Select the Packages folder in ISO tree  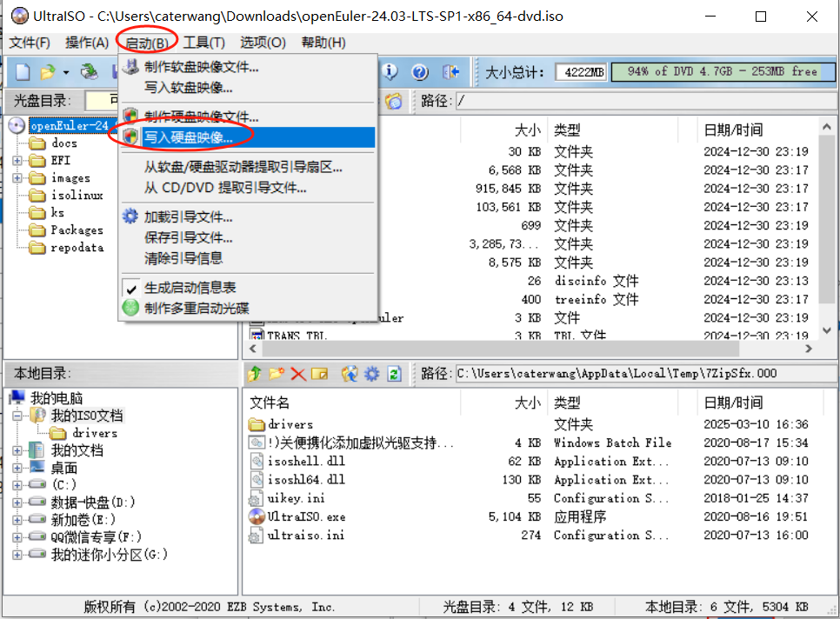pos(77,230)
